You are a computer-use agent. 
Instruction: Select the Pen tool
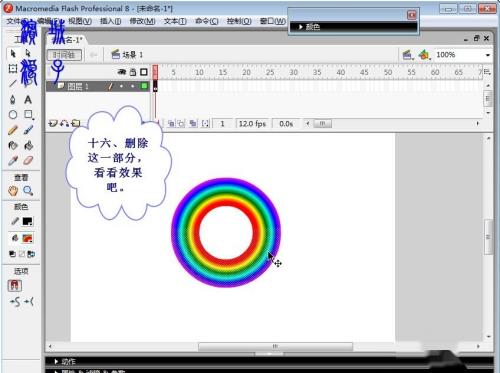click(13, 99)
